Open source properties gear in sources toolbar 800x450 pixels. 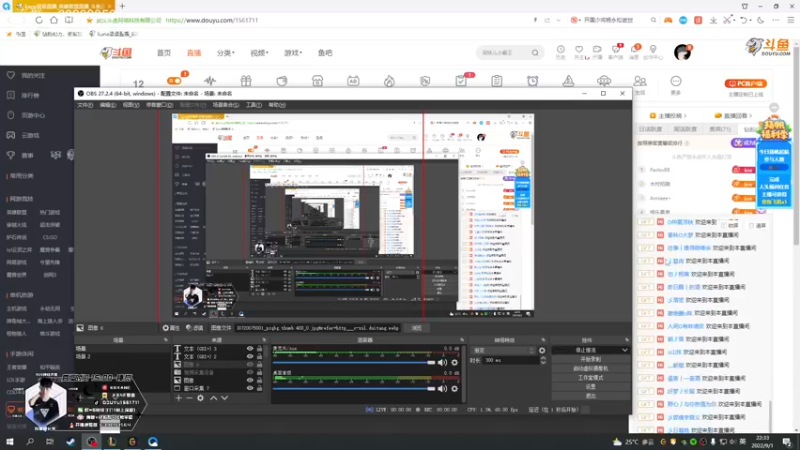[x=201, y=398]
